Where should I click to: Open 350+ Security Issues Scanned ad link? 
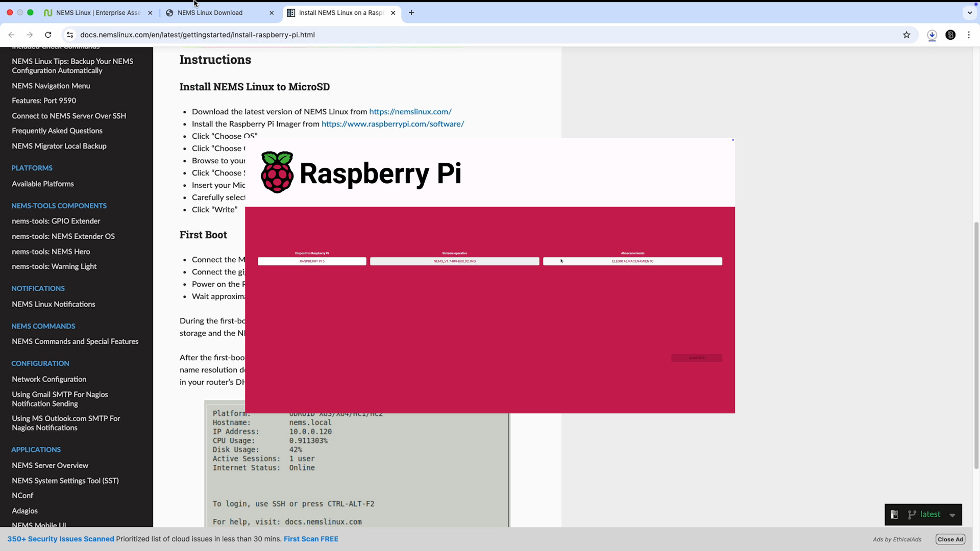pyautogui.click(x=61, y=539)
